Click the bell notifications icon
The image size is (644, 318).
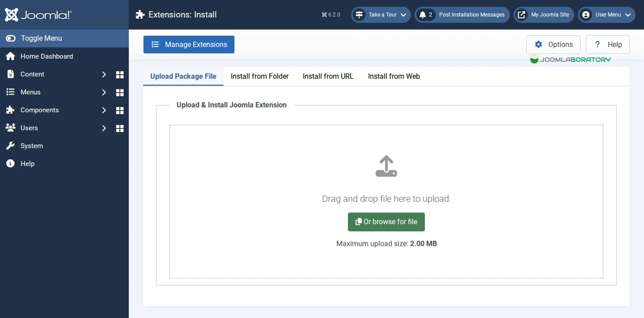click(x=423, y=15)
